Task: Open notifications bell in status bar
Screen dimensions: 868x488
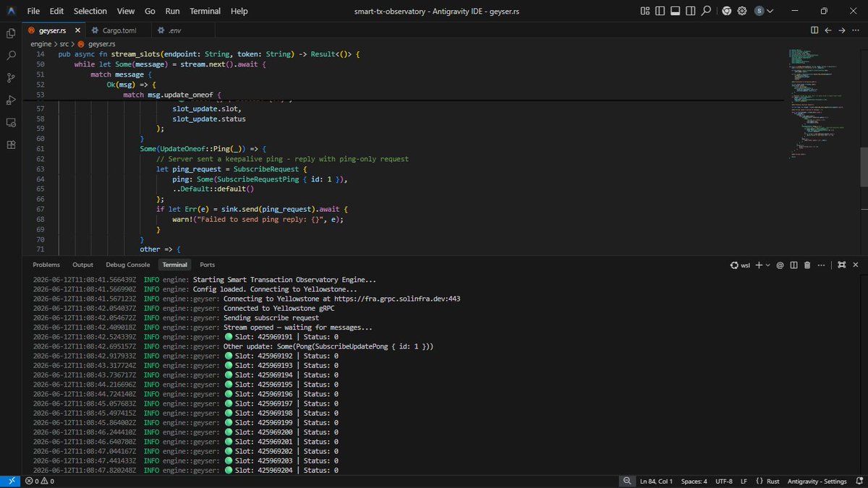Action: point(857,481)
